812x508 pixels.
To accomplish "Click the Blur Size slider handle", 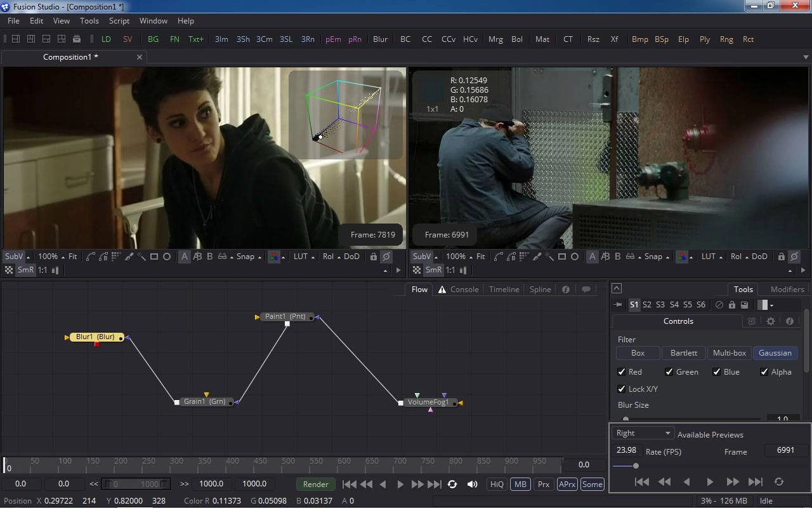I will [626, 419].
